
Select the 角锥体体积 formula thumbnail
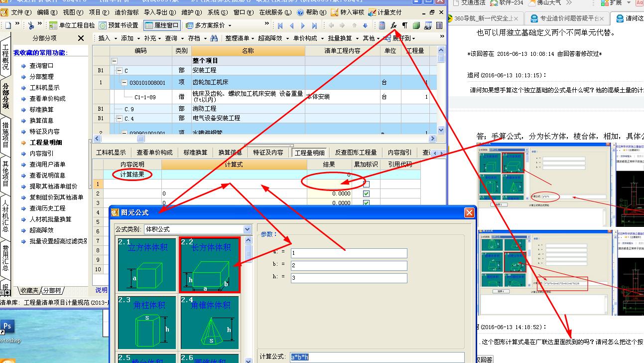(210, 322)
